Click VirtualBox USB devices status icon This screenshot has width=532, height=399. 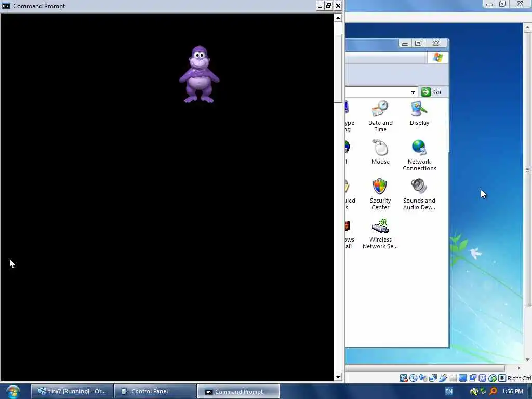tap(443, 378)
